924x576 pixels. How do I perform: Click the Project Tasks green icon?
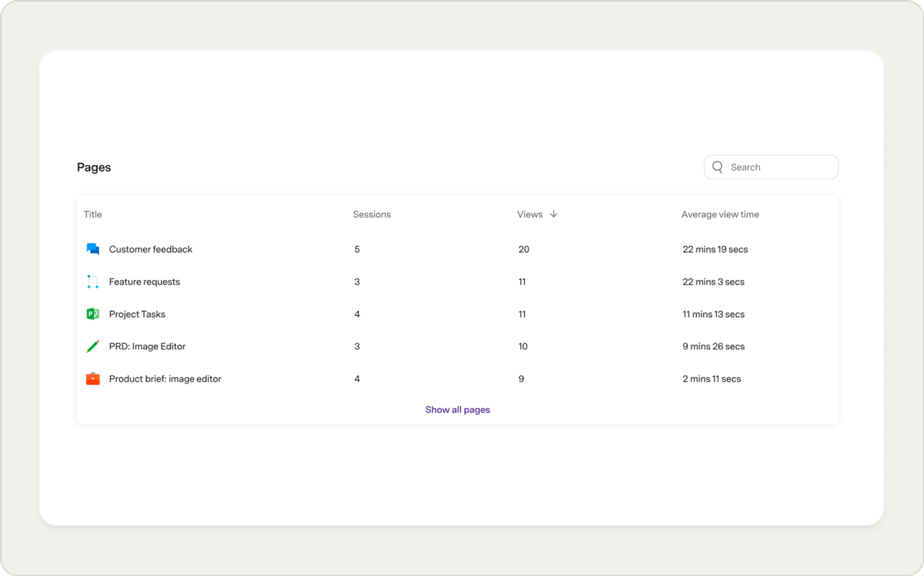click(x=93, y=314)
